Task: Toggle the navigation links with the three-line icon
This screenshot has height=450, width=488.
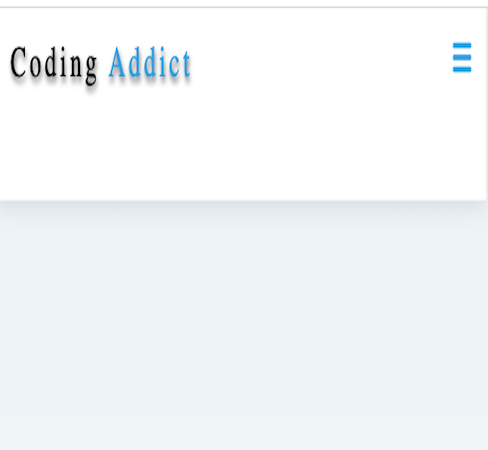Action: [462, 57]
